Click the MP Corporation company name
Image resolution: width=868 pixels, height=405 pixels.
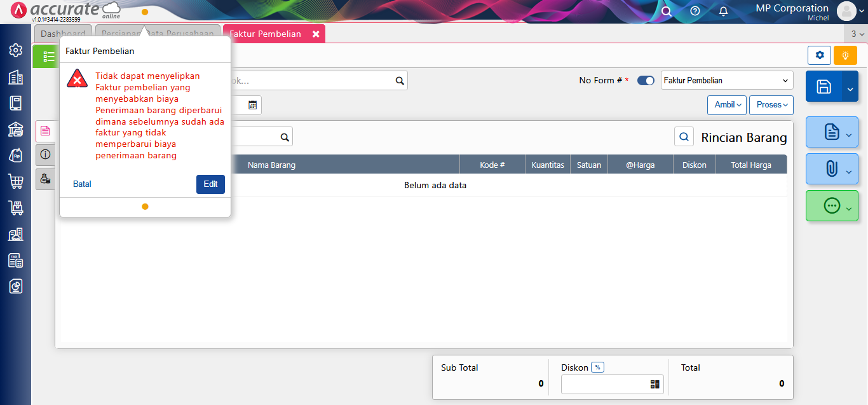pyautogui.click(x=792, y=8)
